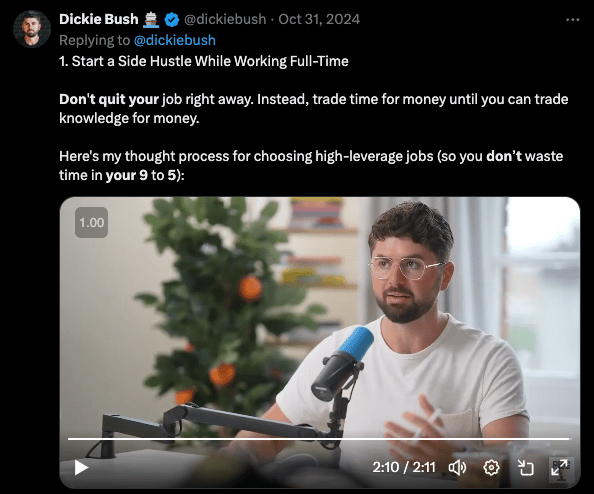594x494 pixels.
Task: Open video settings gear
Action: (491, 468)
